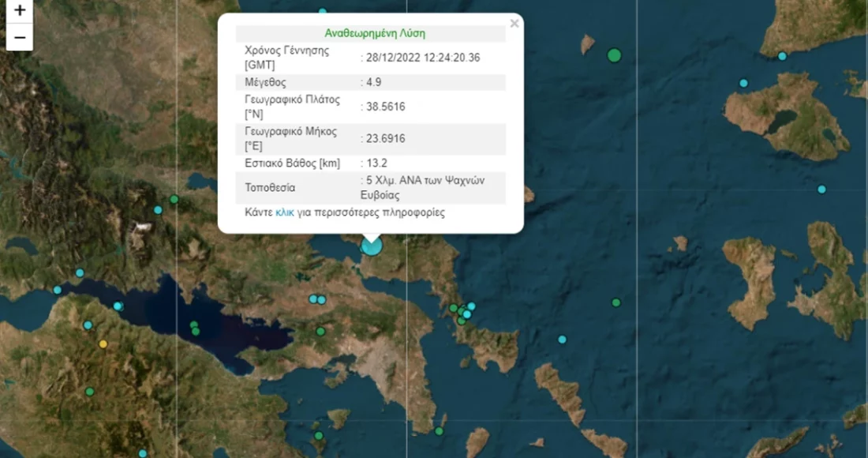The height and width of the screenshot is (458, 868).
Task: Select the small green marker in the open Aegean north of Andros
Action: point(616,302)
